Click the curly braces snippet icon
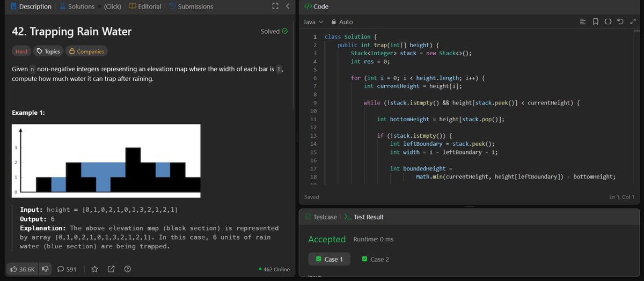 (x=608, y=22)
